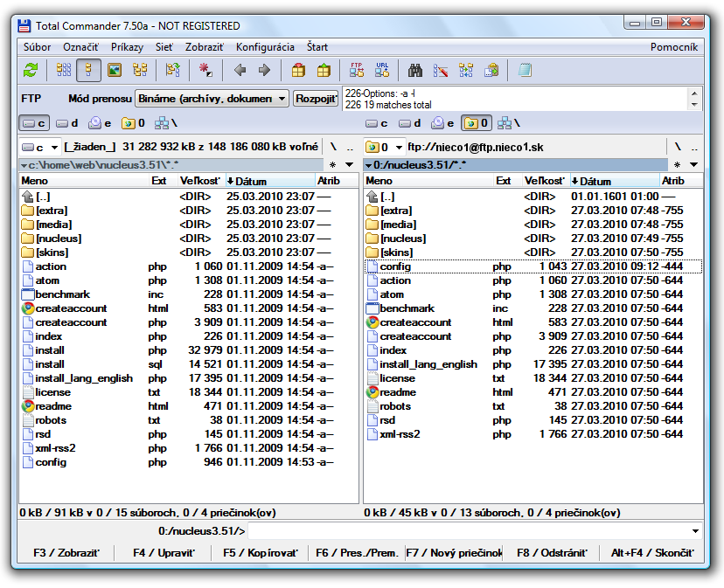Select the [skins] folder in left panel
The width and height of the screenshot is (724, 588).
[189, 252]
